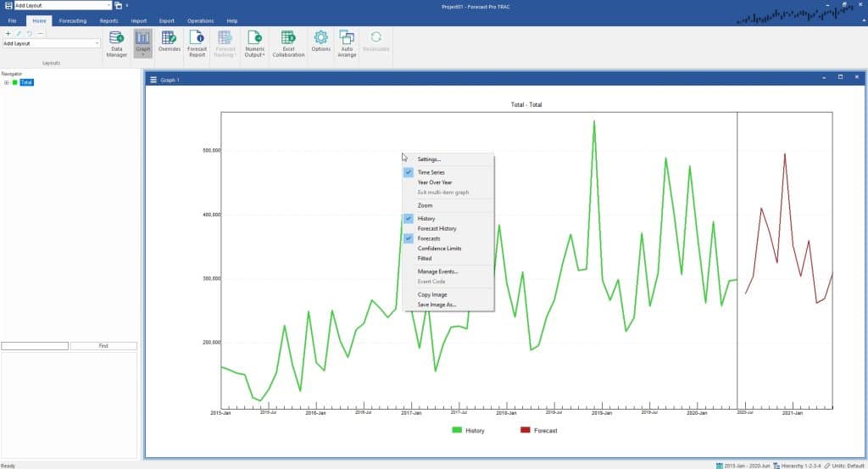The width and height of the screenshot is (868, 469).
Task: Open the Forecast Report
Action: point(197,44)
